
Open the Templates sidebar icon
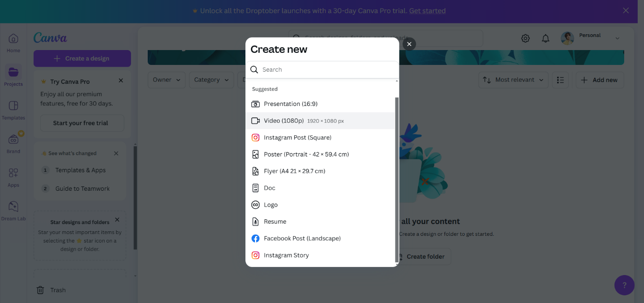point(14,110)
